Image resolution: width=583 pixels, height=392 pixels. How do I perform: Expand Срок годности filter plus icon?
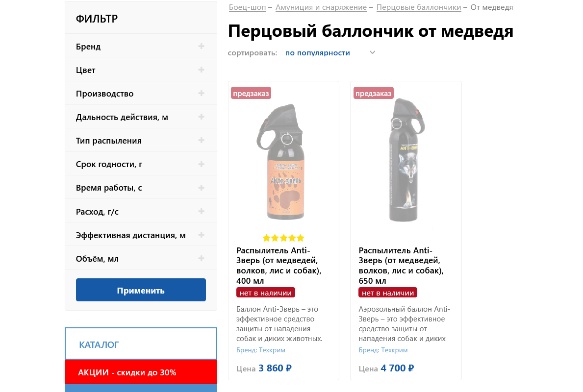[201, 164]
